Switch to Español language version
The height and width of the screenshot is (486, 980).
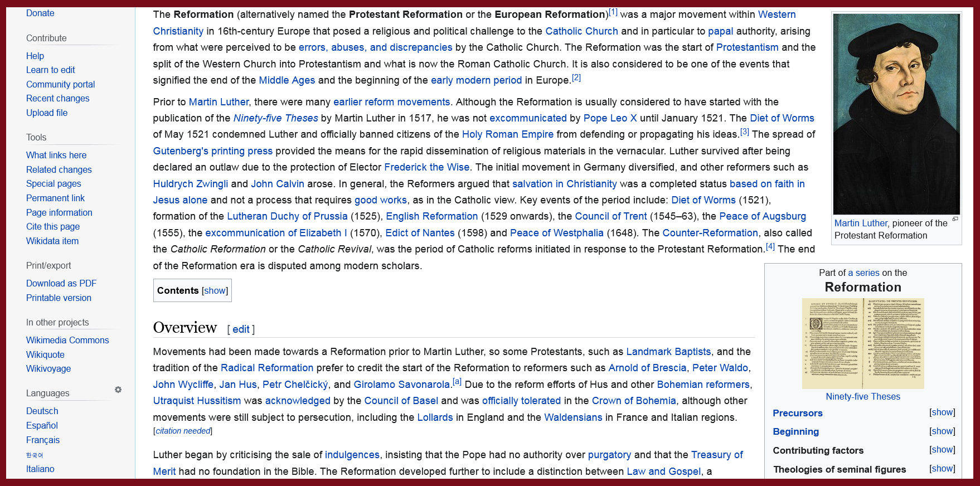coord(42,426)
